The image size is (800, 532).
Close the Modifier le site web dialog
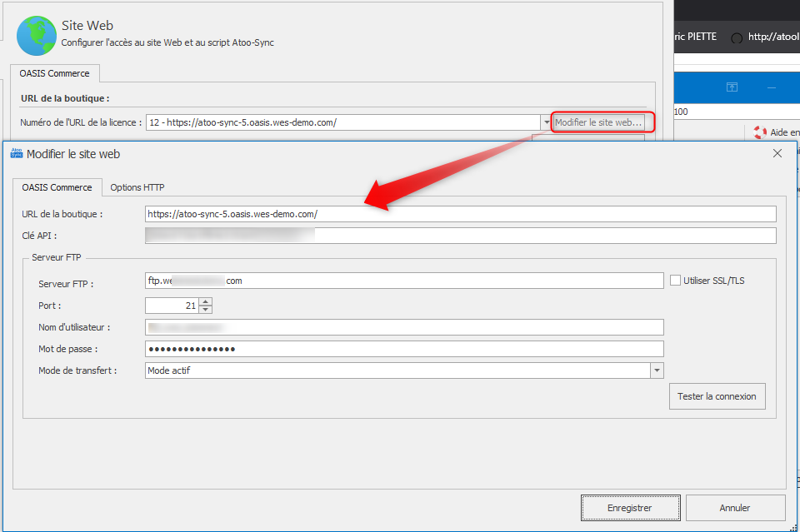click(x=777, y=153)
